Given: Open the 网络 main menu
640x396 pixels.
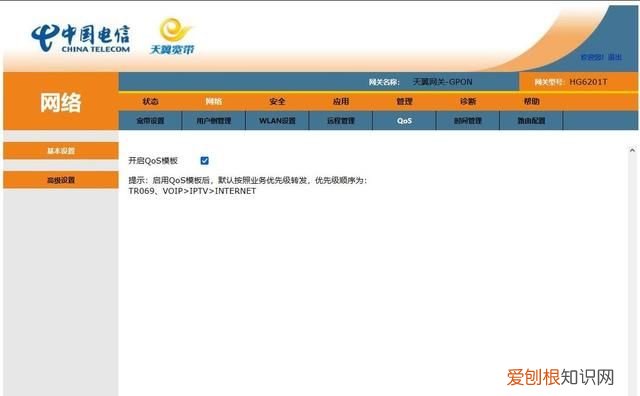Looking at the screenshot, I should click(213, 101).
